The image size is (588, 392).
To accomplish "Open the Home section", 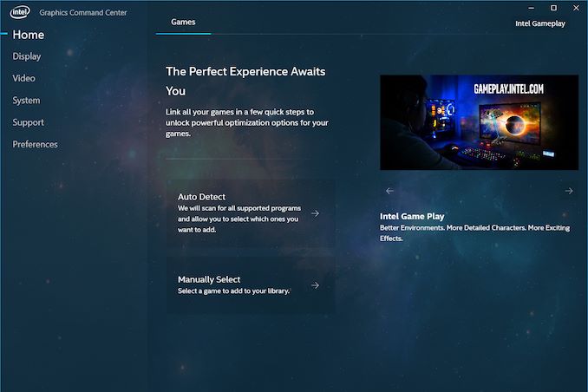I will [x=29, y=35].
